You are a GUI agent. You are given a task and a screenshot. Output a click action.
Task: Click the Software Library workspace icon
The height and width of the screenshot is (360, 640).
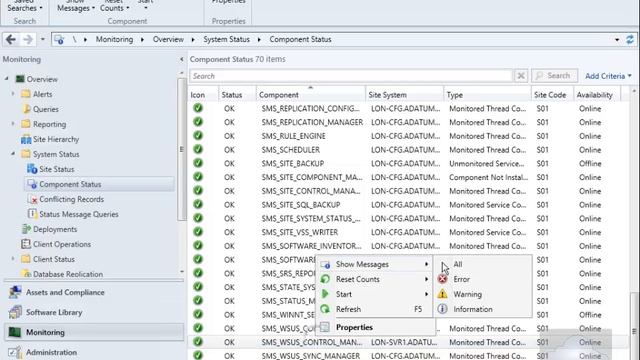(16, 312)
